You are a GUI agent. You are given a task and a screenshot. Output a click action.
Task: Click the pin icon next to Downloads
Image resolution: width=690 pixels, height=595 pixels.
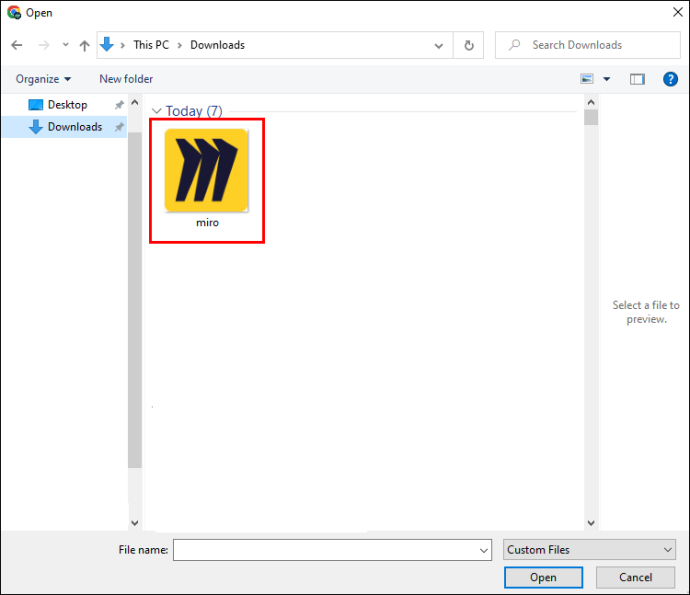pyautogui.click(x=119, y=127)
